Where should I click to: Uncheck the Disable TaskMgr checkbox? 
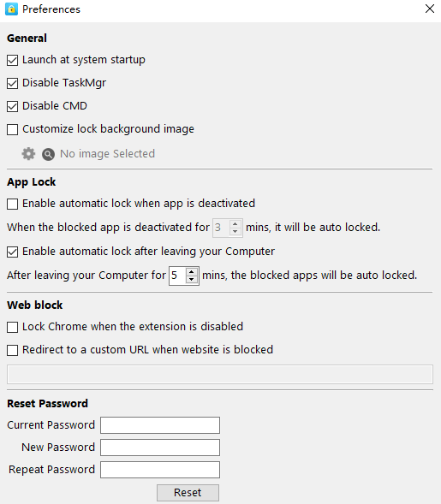click(13, 83)
